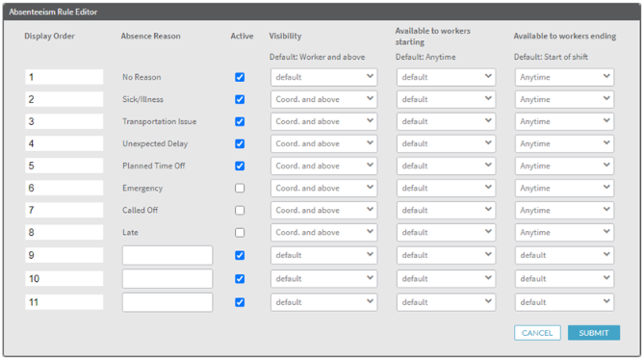Screen dimensions: 644x359
Task: Check the Active box for Late
Action: [x=240, y=233]
